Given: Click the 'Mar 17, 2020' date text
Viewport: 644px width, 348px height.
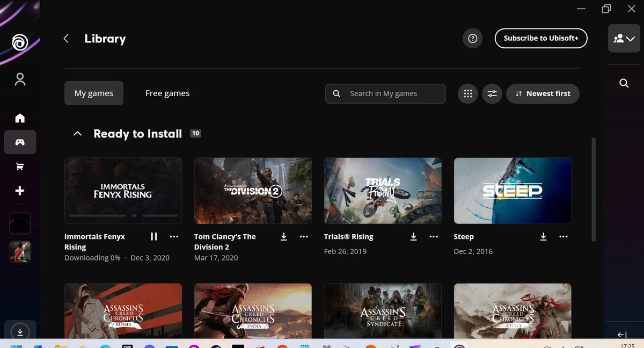Looking at the screenshot, I should [216, 258].
